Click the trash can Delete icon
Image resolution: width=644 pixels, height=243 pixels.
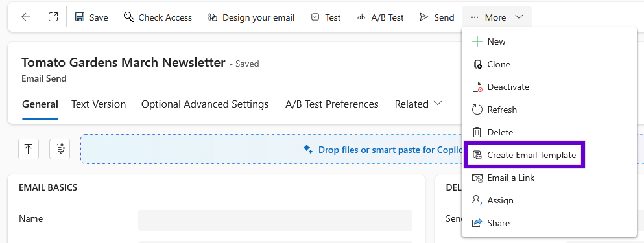click(477, 132)
